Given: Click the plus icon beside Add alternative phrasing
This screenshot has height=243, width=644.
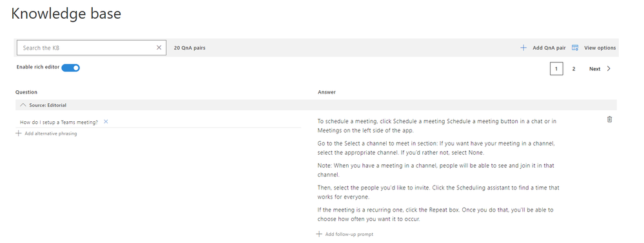Looking at the screenshot, I should pos(19,133).
